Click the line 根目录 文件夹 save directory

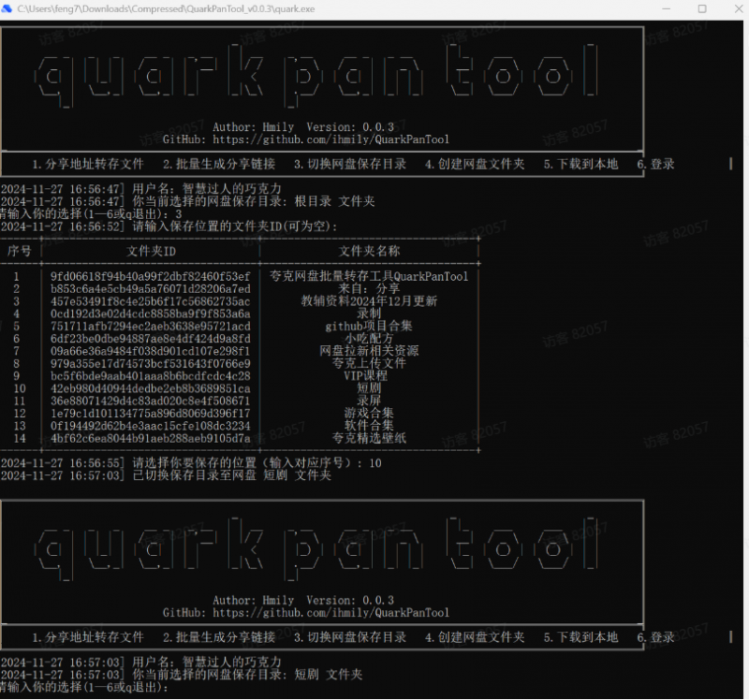188,201
